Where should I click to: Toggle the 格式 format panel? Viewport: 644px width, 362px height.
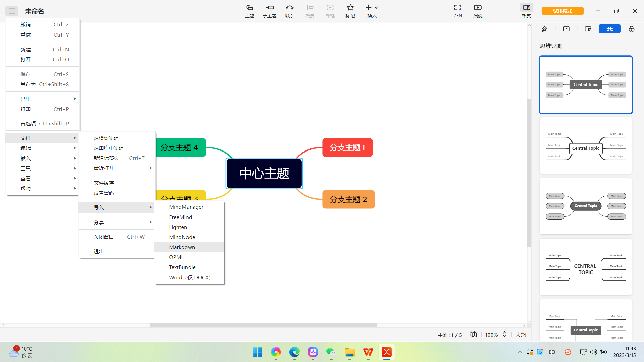pos(526,11)
